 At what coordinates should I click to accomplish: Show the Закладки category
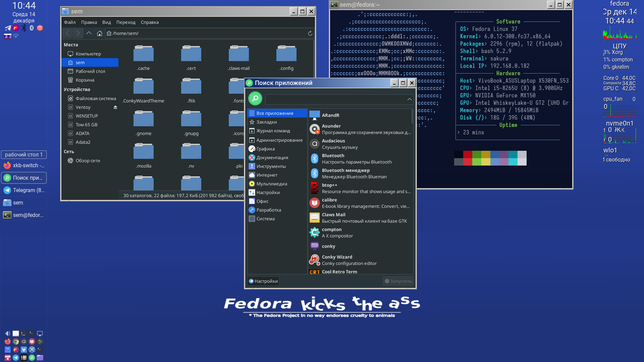[x=277, y=122]
